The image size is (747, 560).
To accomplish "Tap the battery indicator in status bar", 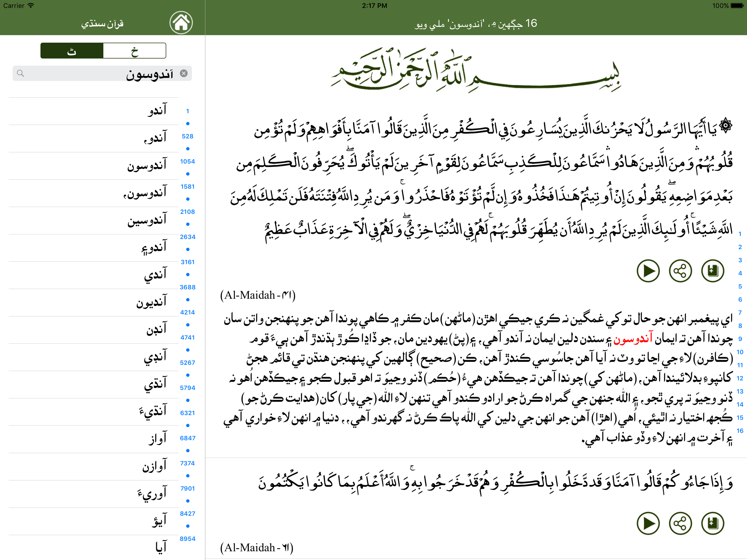I will tap(737, 5).
